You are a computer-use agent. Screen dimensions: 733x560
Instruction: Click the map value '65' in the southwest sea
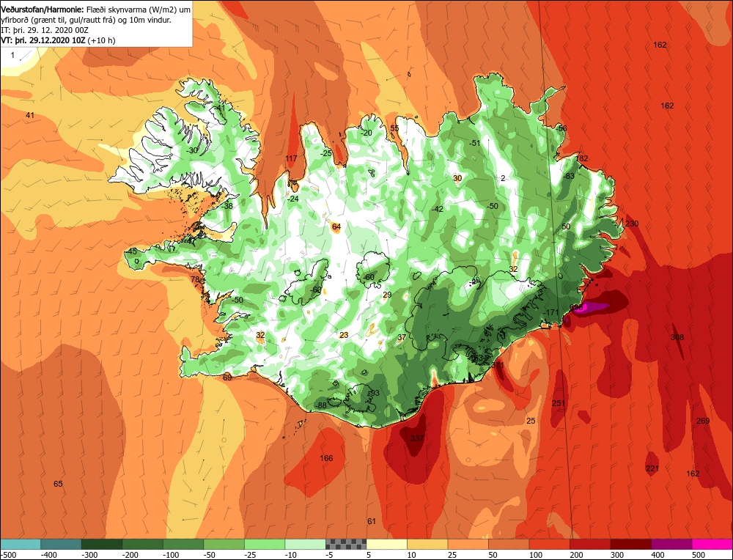point(58,484)
